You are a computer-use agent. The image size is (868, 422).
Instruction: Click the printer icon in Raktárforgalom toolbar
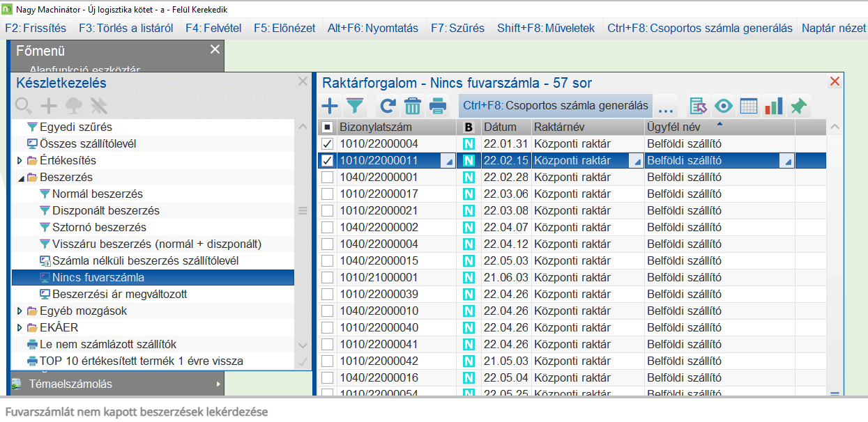438,107
